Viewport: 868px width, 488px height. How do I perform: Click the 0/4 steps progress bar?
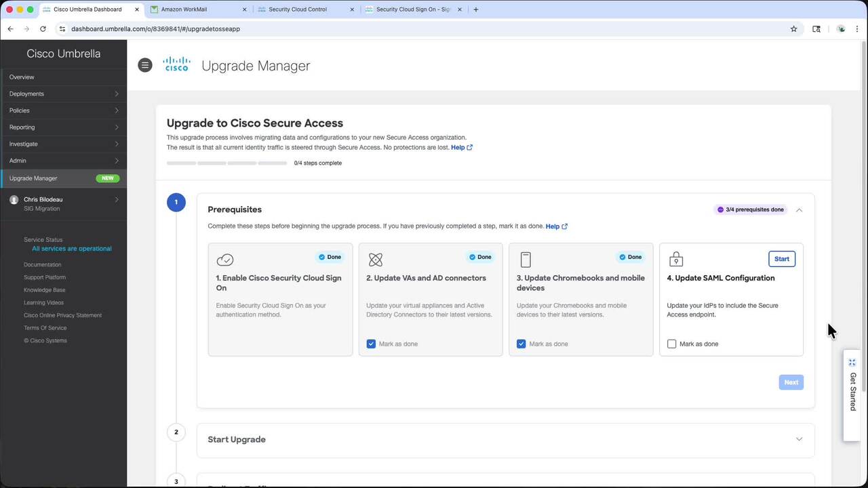click(226, 163)
